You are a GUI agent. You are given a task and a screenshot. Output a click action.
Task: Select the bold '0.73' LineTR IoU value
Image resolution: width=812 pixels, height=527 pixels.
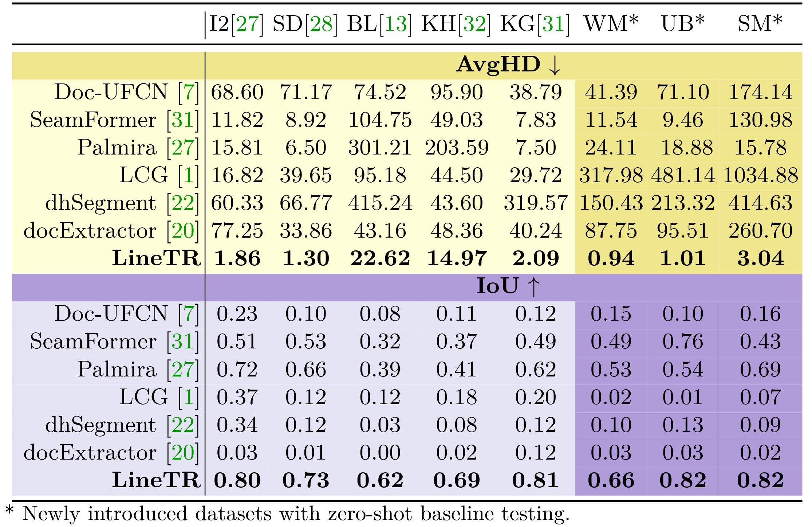click(x=306, y=480)
